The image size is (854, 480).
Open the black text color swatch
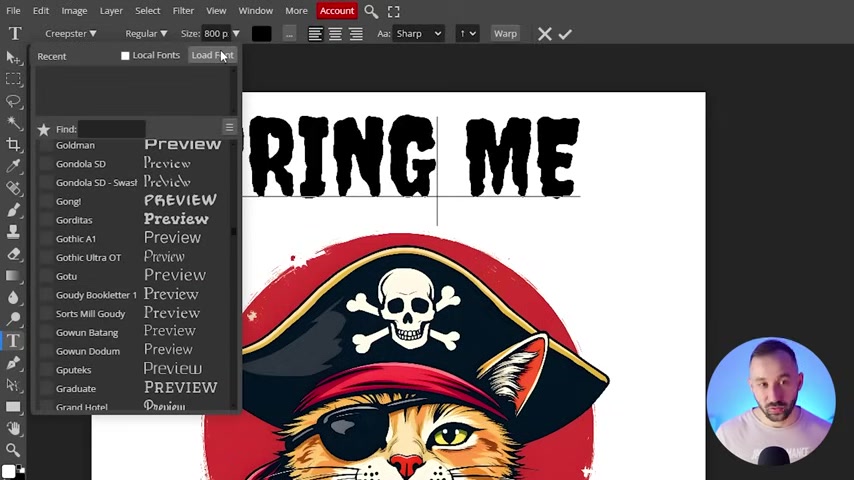tap(261, 34)
